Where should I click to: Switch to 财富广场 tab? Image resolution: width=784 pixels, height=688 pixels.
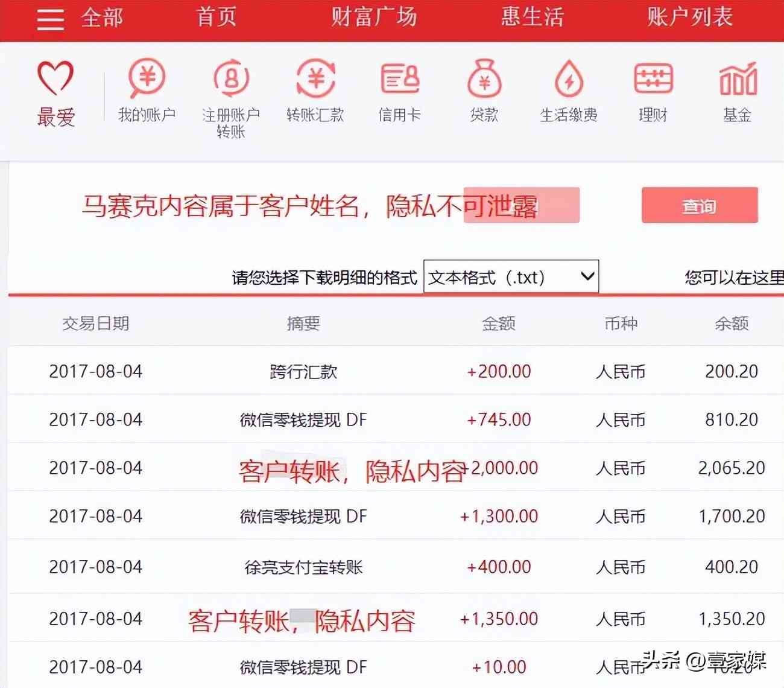tap(374, 17)
